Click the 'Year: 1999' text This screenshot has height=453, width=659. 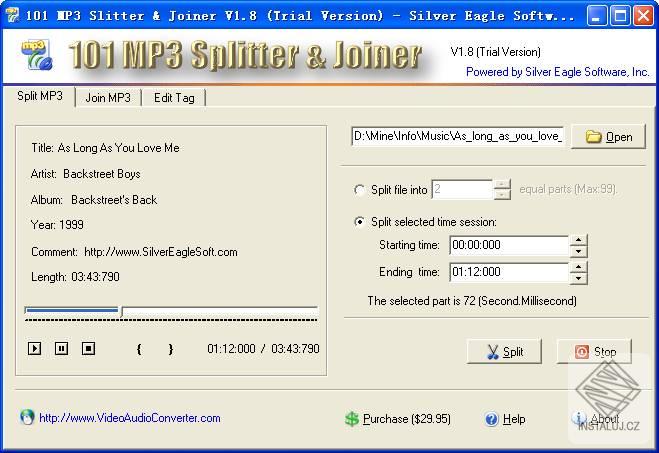[57, 225]
